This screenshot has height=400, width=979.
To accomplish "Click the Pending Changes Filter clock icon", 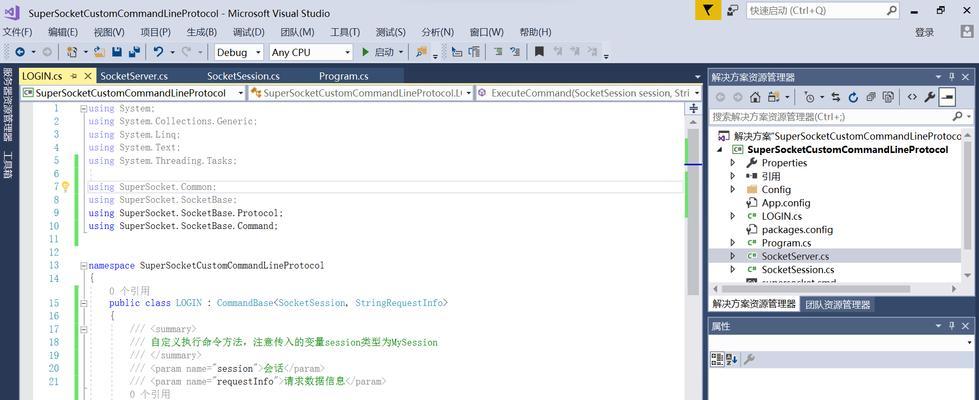I will [809, 97].
